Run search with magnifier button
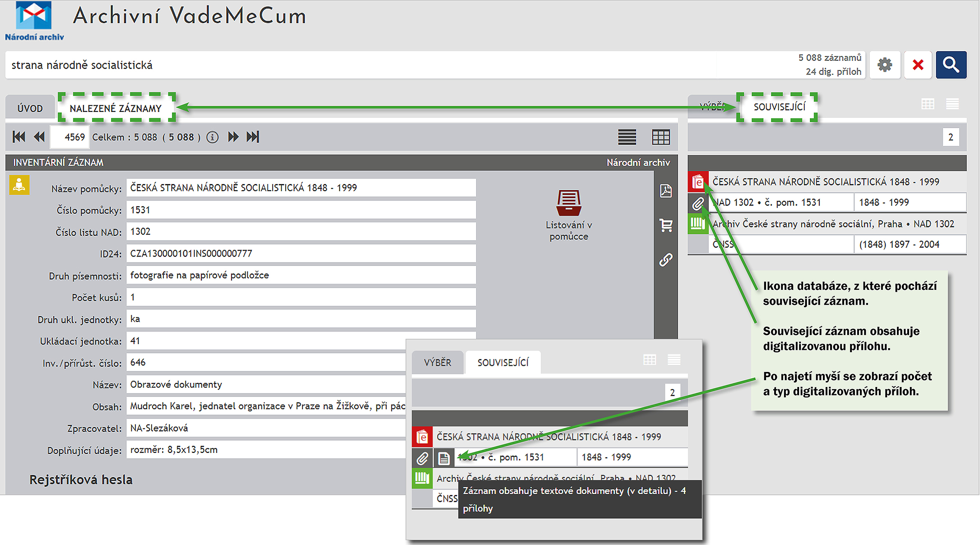Viewport: 980px width, 545px height. click(951, 65)
